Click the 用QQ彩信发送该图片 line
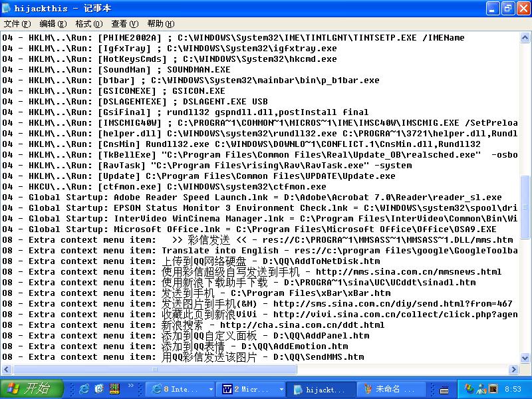The image size is (532, 399). click(x=184, y=357)
